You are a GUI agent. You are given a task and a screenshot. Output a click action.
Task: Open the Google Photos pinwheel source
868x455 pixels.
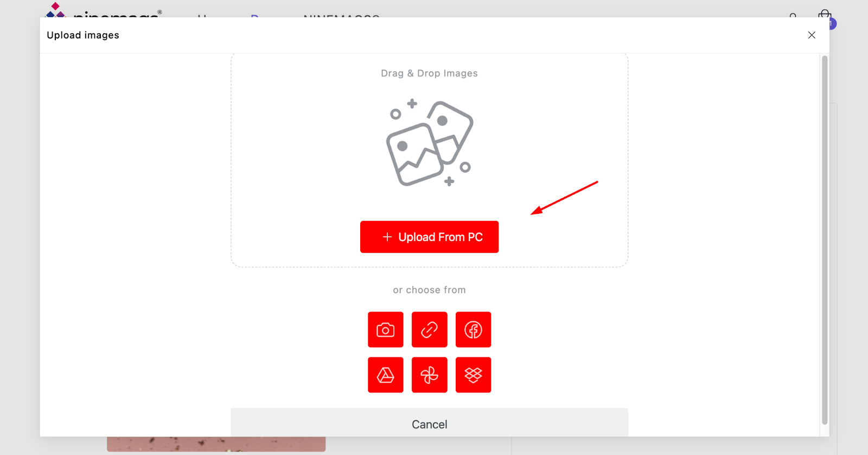pos(429,375)
